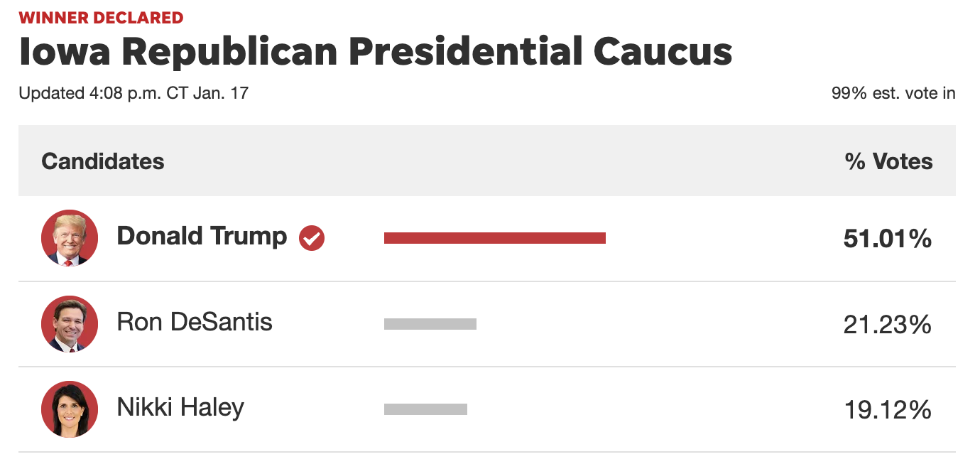
Task: Click the % Votes column header
Action: coord(888,161)
